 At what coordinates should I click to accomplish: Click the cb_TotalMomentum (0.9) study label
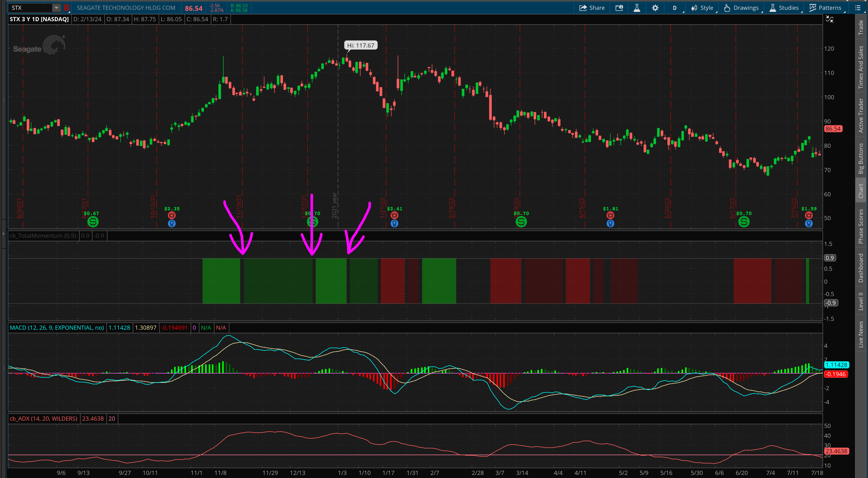click(x=43, y=236)
